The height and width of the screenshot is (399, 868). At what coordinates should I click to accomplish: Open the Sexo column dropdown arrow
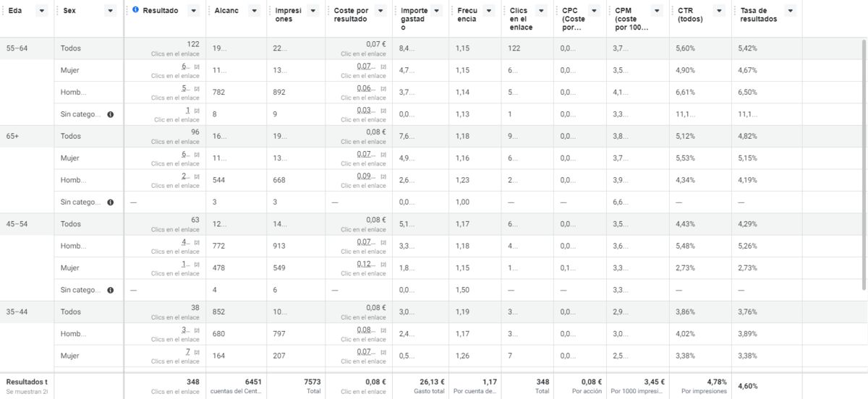109,11
